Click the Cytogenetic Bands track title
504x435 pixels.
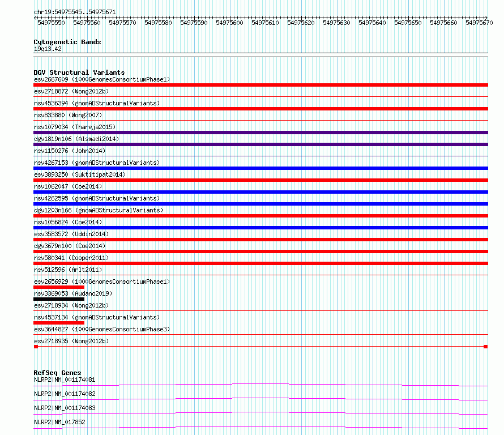click(x=67, y=42)
